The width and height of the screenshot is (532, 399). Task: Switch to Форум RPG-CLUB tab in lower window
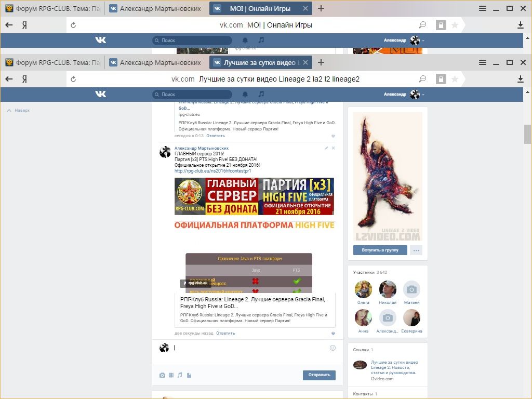(53, 62)
